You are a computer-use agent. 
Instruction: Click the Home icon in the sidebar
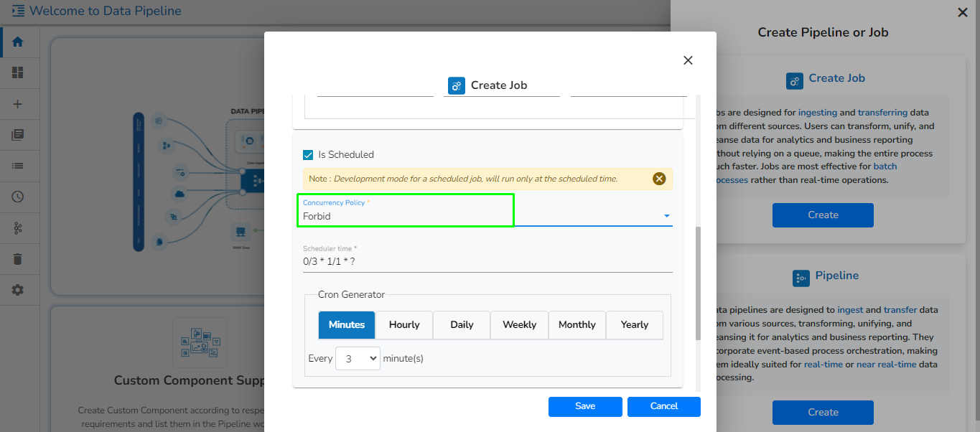tap(18, 42)
